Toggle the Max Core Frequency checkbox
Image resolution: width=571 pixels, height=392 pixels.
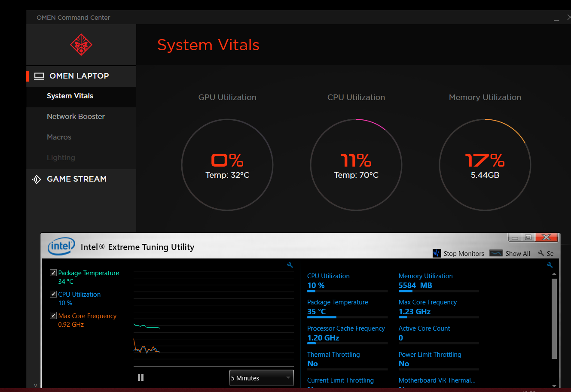tap(53, 315)
